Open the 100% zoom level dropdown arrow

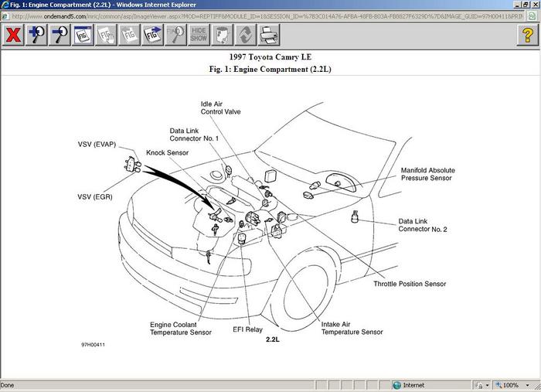click(x=528, y=385)
